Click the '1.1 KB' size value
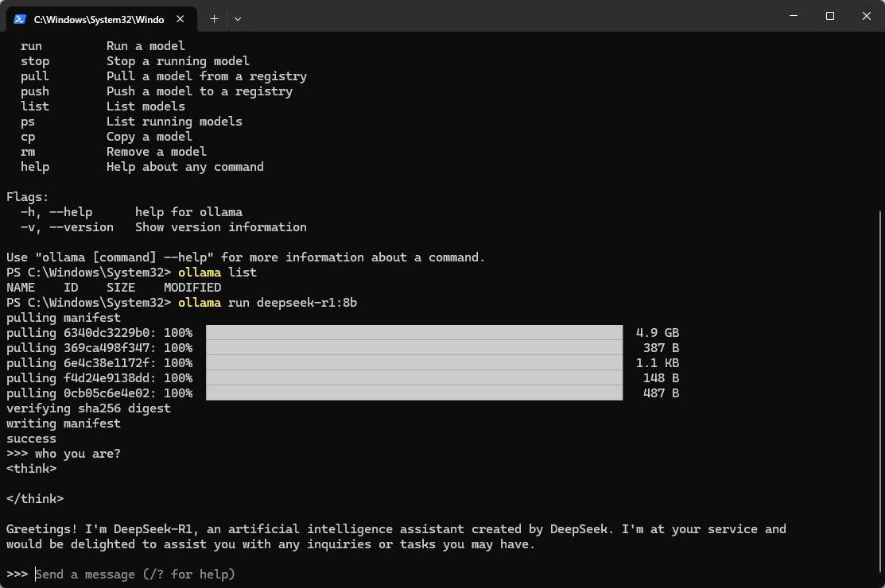This screenshot has width=885, height=588. point(658,363)
